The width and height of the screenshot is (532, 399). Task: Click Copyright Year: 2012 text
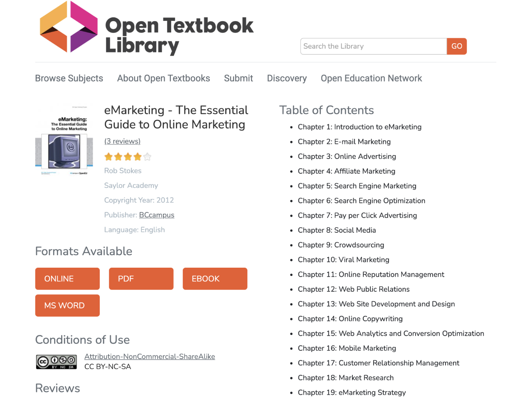point(139,200)
